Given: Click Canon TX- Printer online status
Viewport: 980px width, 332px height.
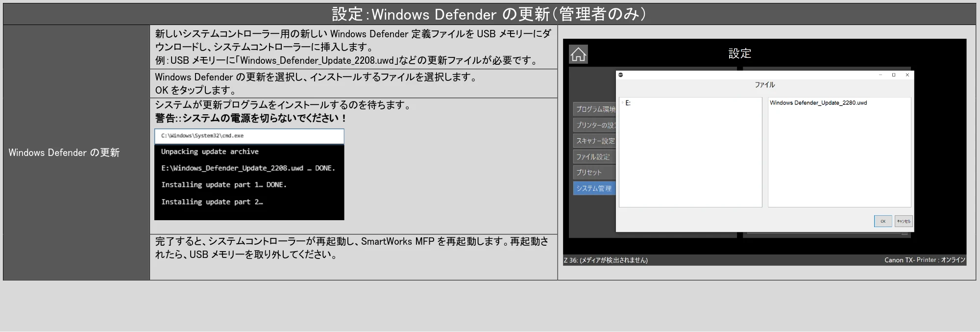Looking at the screenshot, I should pyautogui.click(x=925, y=260).
